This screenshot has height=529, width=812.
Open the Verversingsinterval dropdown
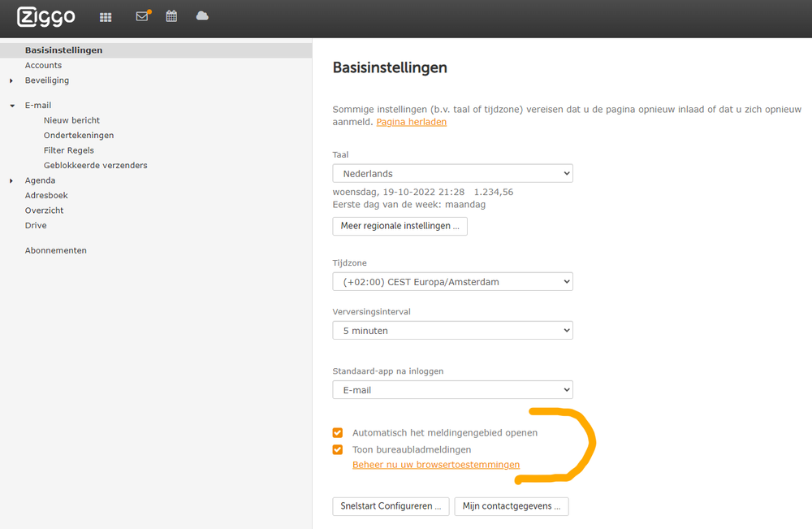[x=452, y=331]
